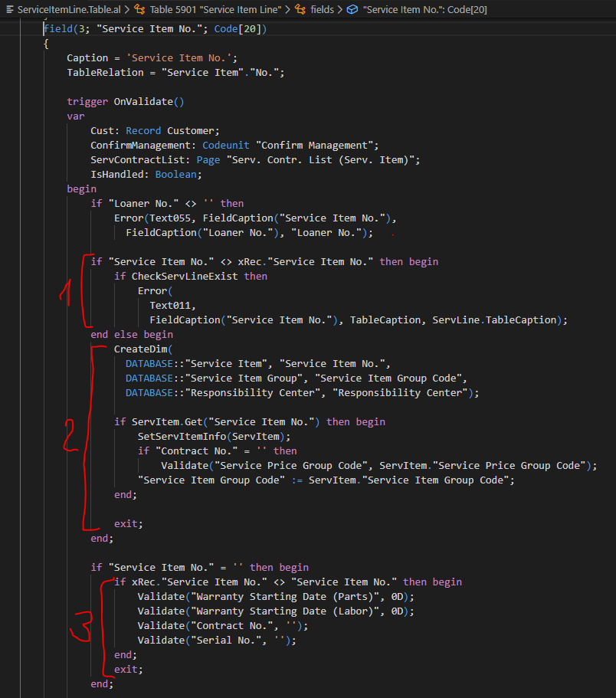Click the chevron between fields and field name
The height and width of the screenshot is (698, 616).
point(339,9)
